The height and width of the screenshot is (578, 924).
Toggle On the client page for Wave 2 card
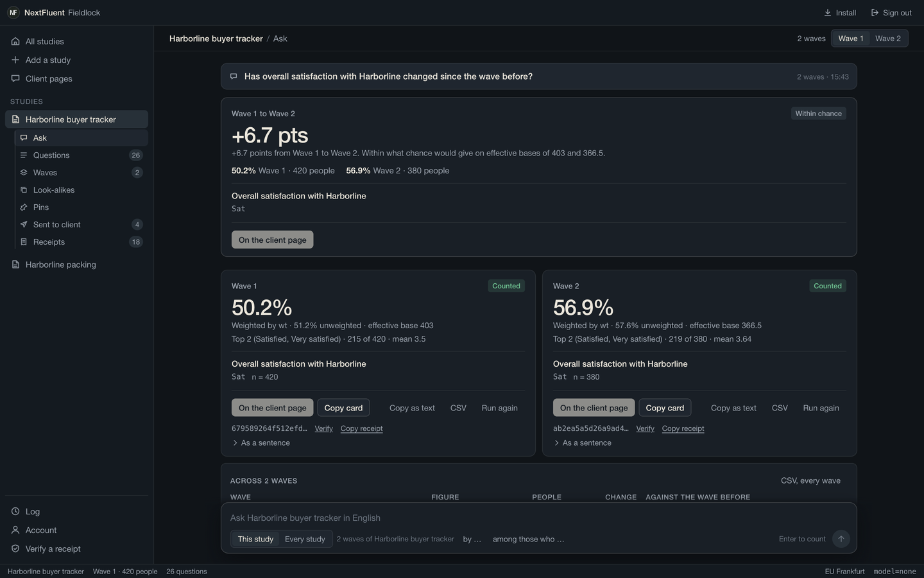tap(594, 408)
